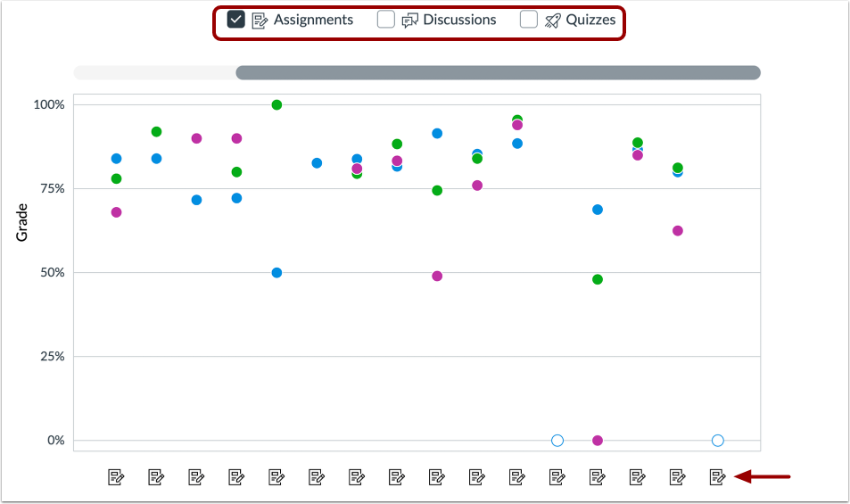Select lone blue dot above sixth assignment
850x504 pixels.
click(x=317, y=163)
